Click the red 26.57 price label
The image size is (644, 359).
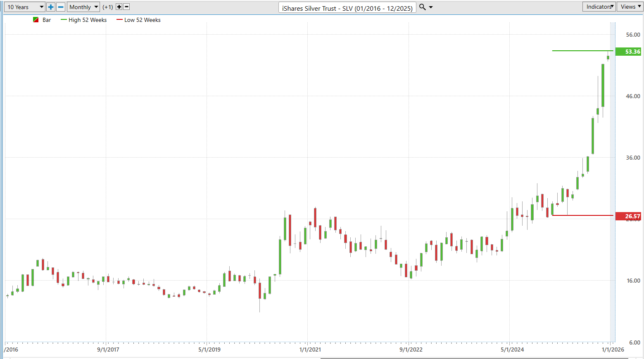tap(628, 216)
